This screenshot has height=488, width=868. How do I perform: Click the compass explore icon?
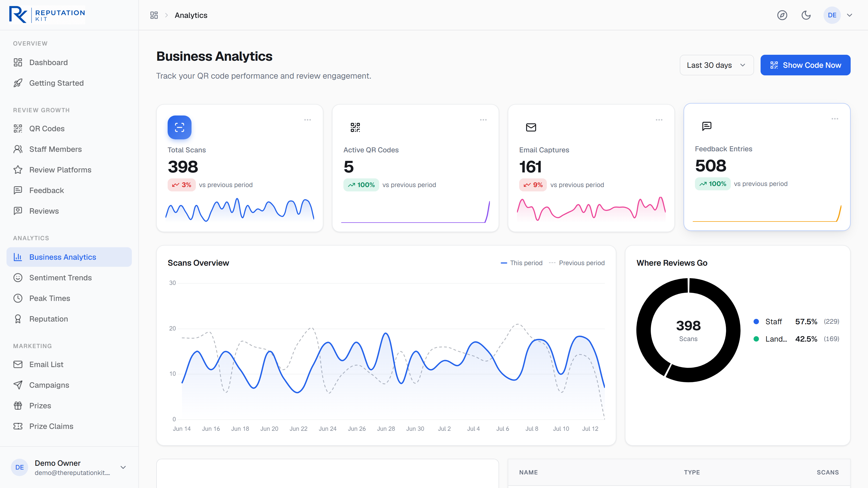pyautogui.click(x=782, y=15)
